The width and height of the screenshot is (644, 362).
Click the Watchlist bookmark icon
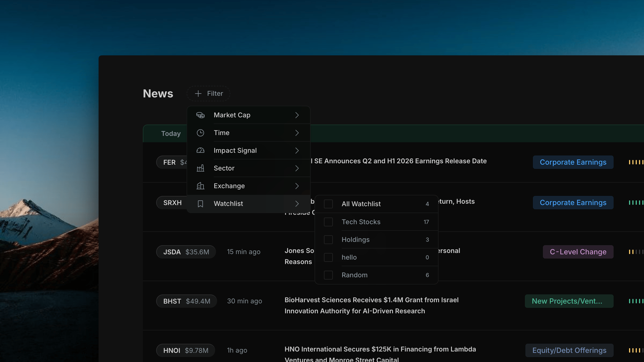coord(200,204)
